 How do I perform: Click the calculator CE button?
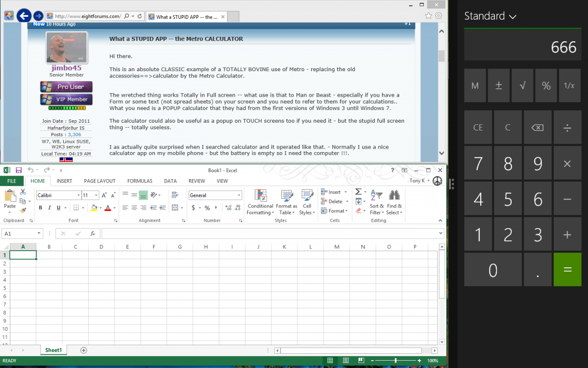478,128
